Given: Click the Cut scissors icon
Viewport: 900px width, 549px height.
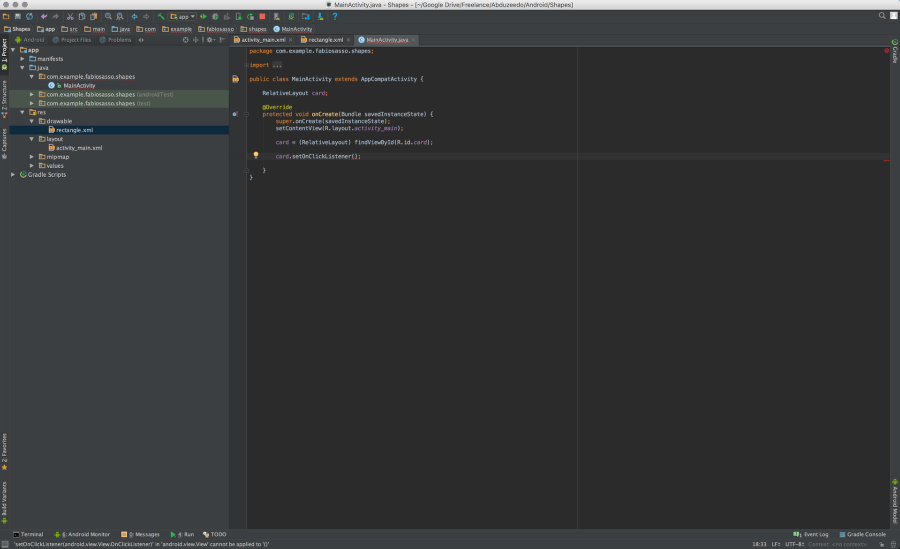Looking at the screenshot, I should pos(70,17).
